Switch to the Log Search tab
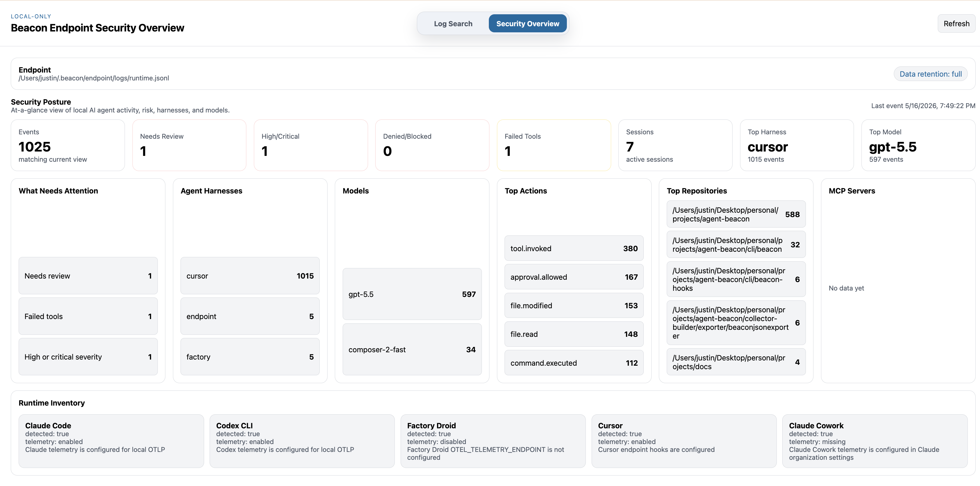The height and width of the screenshot is (486, 980). click(x=453, y=24)
